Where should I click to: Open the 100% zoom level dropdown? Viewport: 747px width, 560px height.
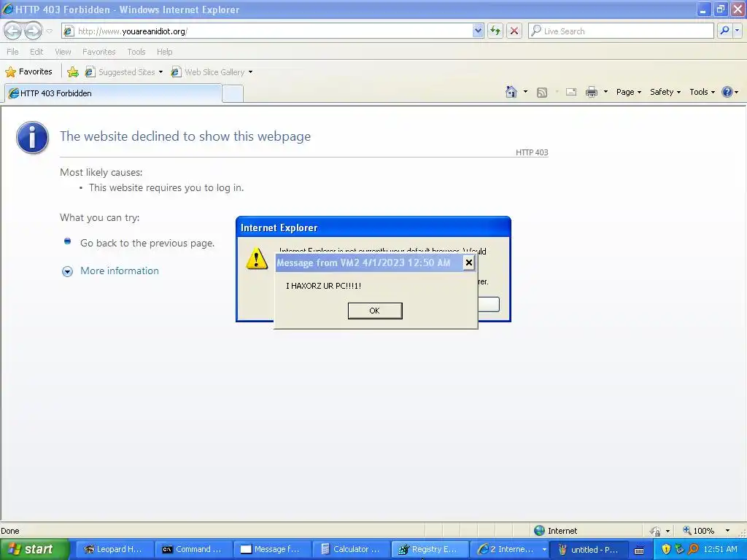727,531
